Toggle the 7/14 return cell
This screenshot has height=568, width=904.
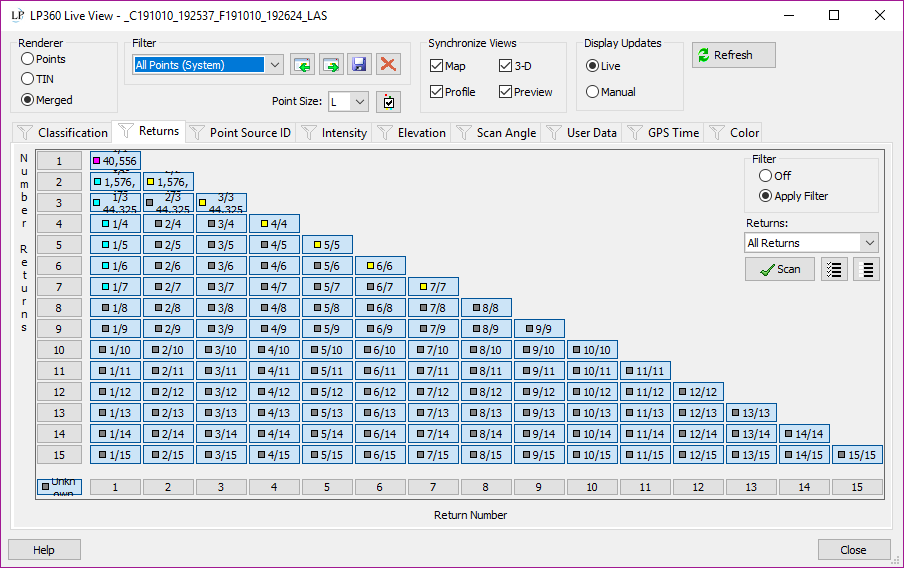[x=433, y=434]
